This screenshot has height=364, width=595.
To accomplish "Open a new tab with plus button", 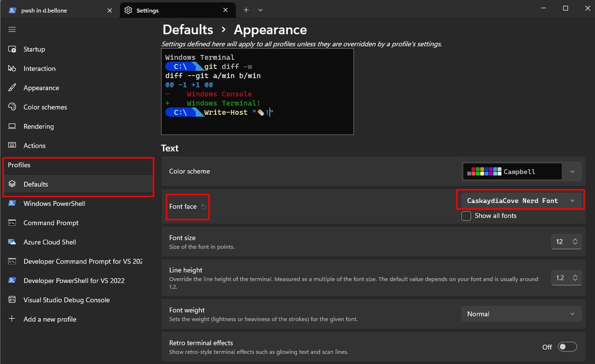I will click(246, 10).
